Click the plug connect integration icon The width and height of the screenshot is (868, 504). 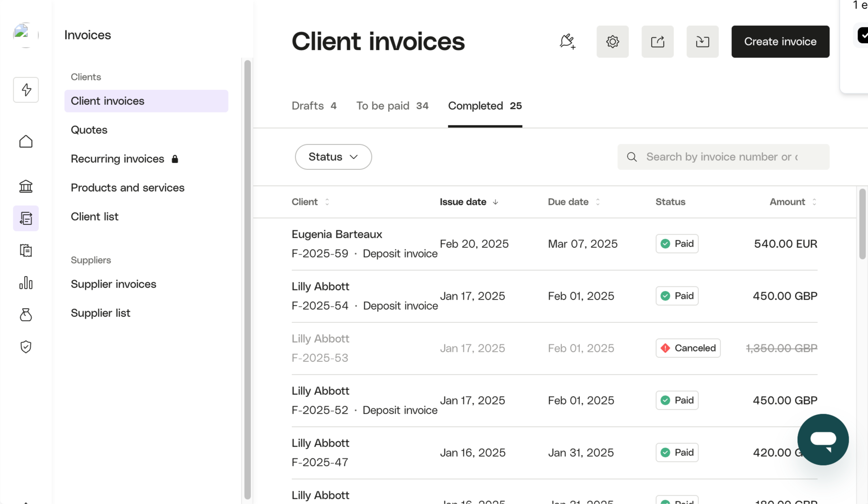[x=567, y=42]
